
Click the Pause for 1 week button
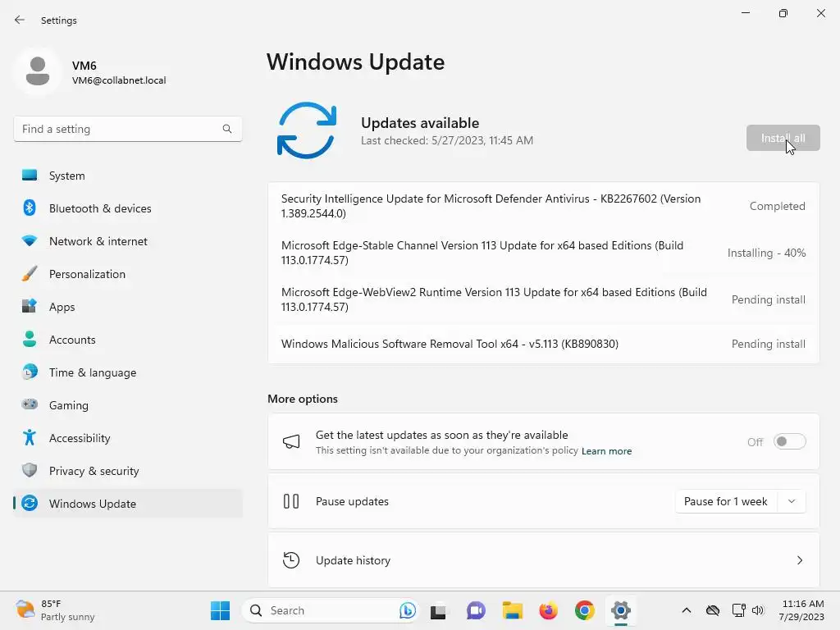point(726,501)
